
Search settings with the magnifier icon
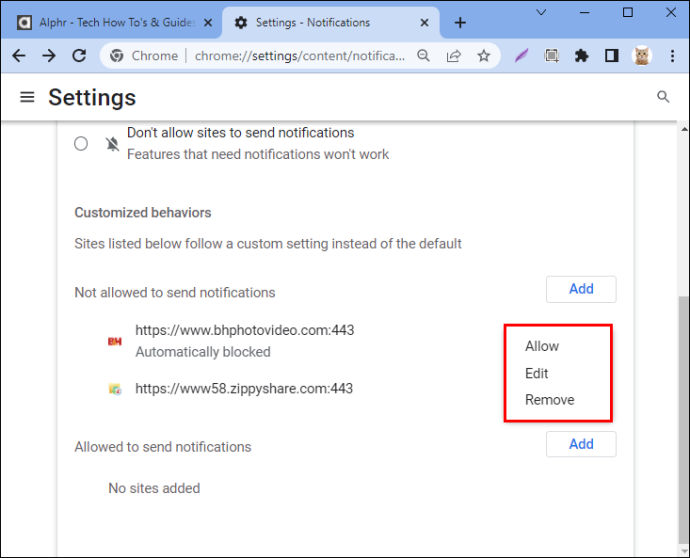click(x=663, y=97)
